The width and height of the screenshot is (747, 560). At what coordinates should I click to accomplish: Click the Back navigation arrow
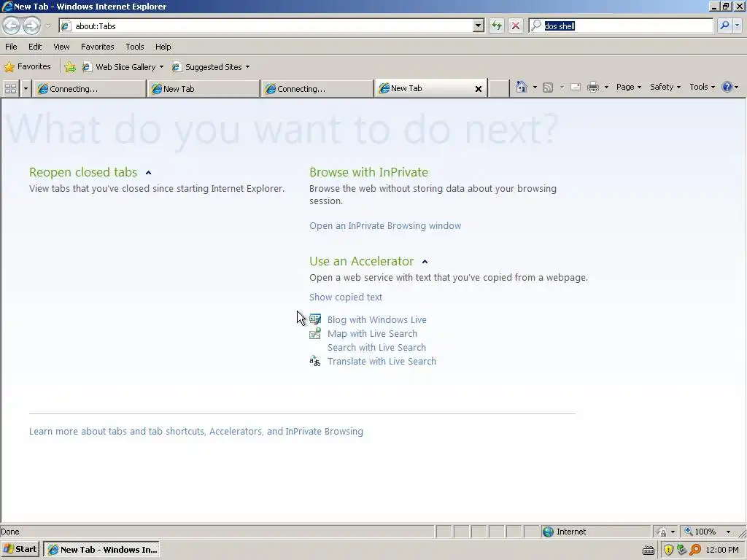tap(12, 26)
